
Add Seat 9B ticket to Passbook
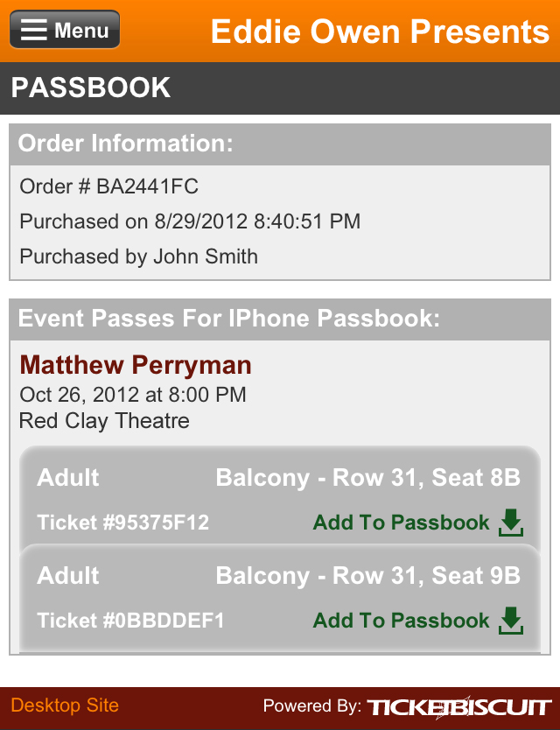tap(402, 621)
